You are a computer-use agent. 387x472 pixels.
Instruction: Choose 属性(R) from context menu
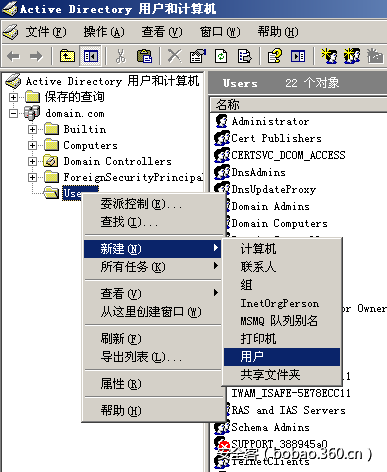point(153,384)
